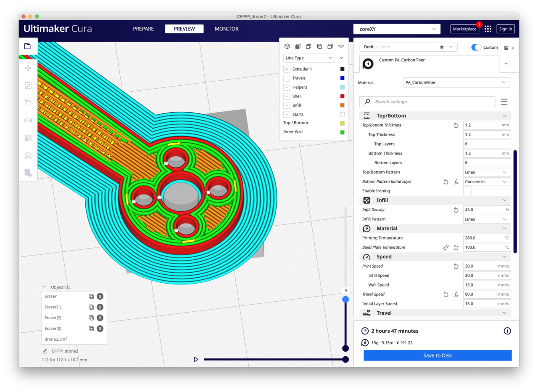Uncheck the Extruder 1 checkbox
Screen dimensions: 538x392
click(x=287, y=69)
